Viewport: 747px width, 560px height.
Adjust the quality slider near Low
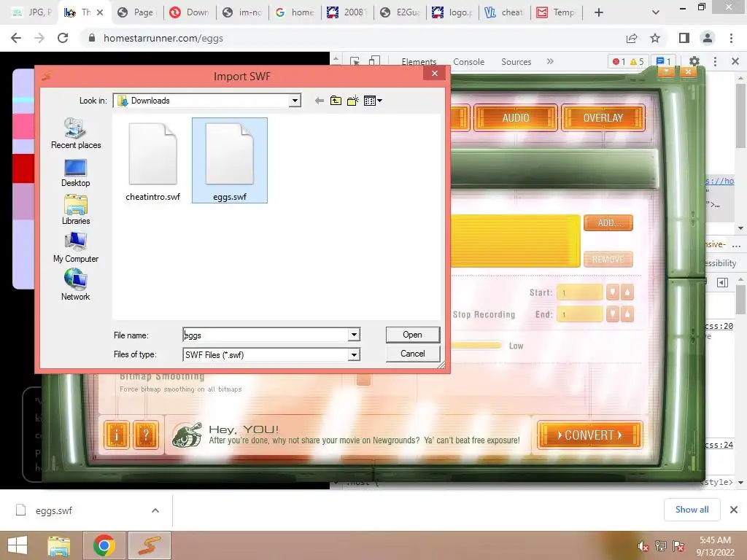pyautogui.click(x=476, y=346)
